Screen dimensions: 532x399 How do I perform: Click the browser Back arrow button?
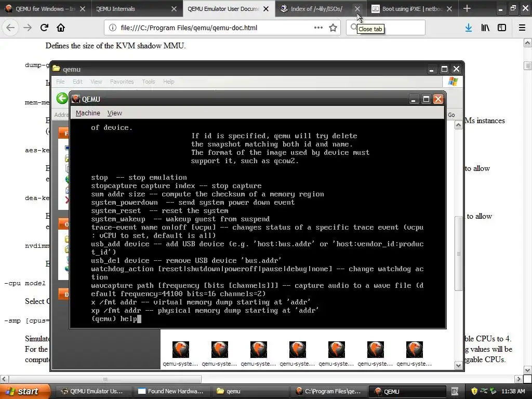[x=10, y=28]
